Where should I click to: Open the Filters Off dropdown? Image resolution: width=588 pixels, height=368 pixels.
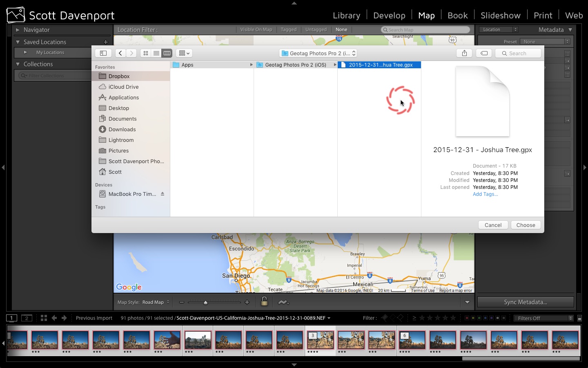544,318
